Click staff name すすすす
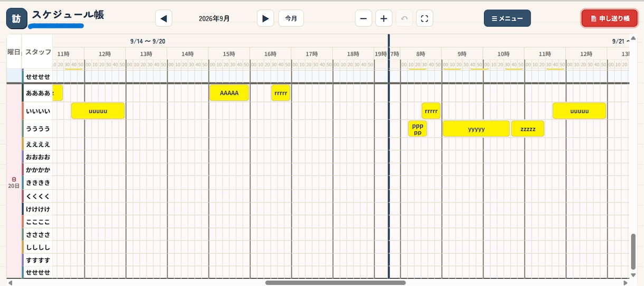The height and width of the screenshot is (286, 644). point(38,260)
